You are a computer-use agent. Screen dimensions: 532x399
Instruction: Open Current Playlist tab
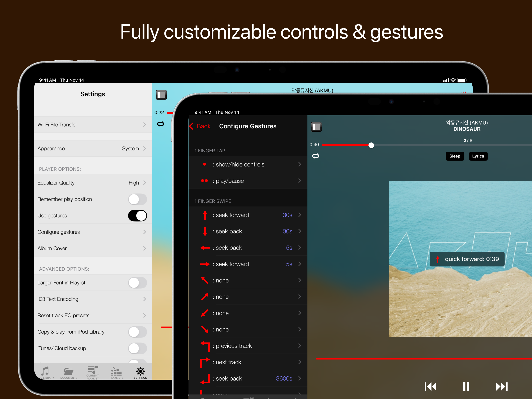point(93,373)
